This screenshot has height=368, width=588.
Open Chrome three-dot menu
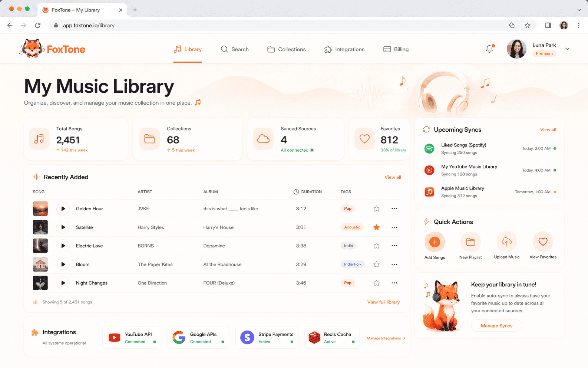tap(578, 25)
